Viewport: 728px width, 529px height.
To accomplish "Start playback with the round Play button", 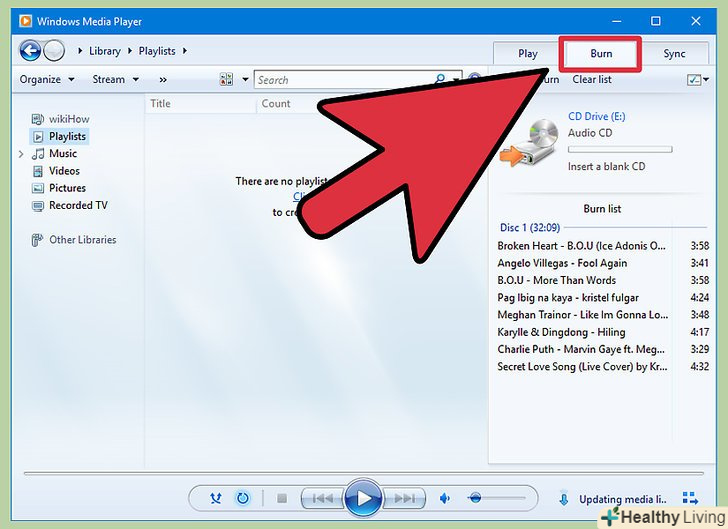I will coord(364,499).
